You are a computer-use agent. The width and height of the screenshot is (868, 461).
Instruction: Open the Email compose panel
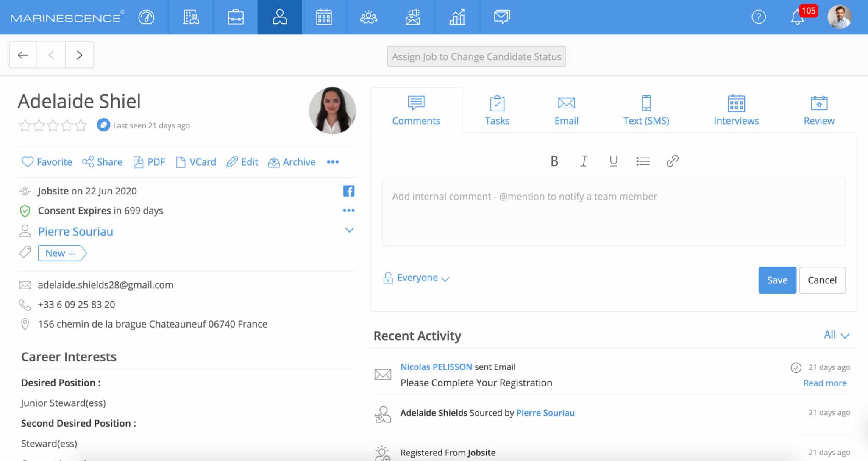pos(567,110)
